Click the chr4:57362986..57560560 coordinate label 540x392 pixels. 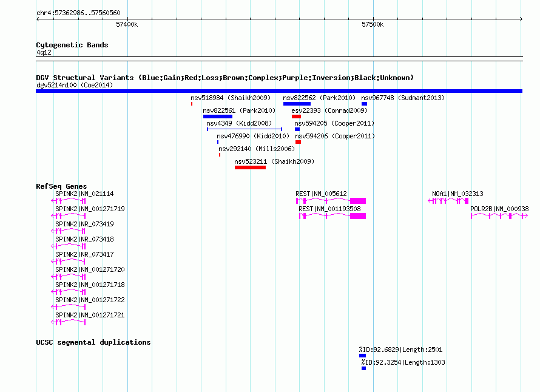coord(78,13)
